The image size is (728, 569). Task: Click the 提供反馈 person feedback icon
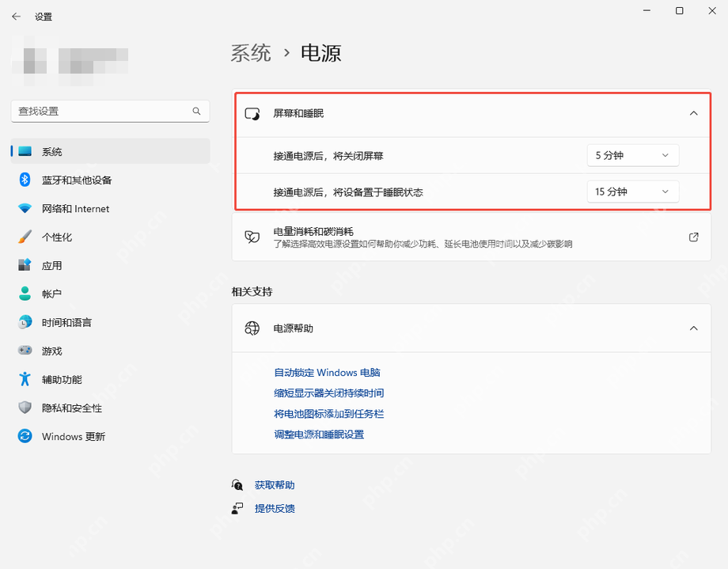click(x=237, y=508)
